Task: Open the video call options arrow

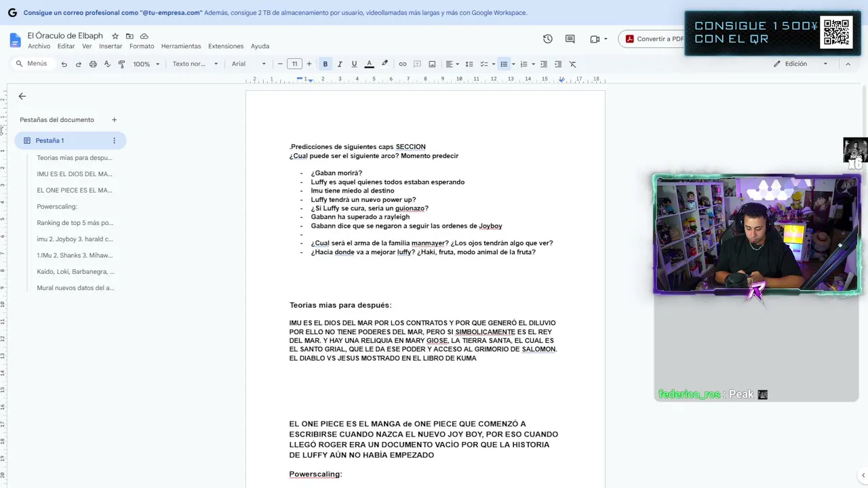Action: (x=606, y=39)
